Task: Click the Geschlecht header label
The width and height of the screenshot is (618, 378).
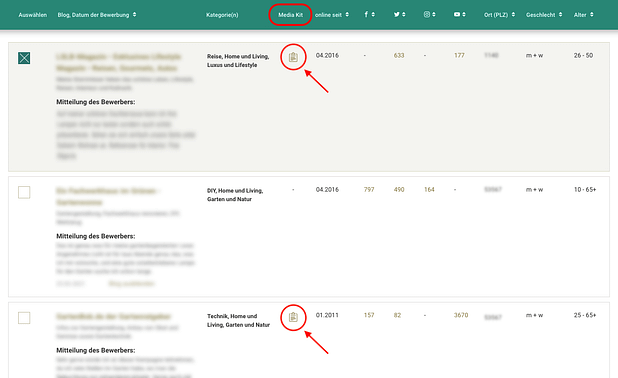Action: coord(540,15)
